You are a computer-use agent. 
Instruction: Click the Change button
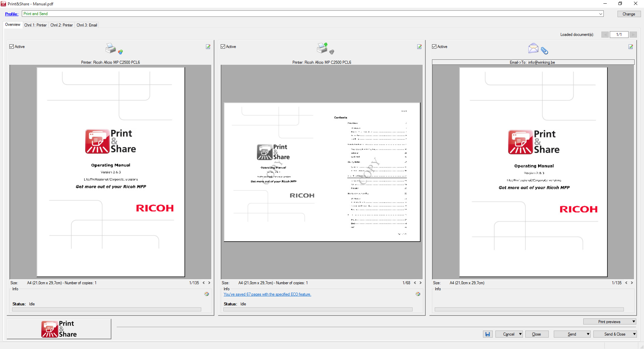click(629, 14)
